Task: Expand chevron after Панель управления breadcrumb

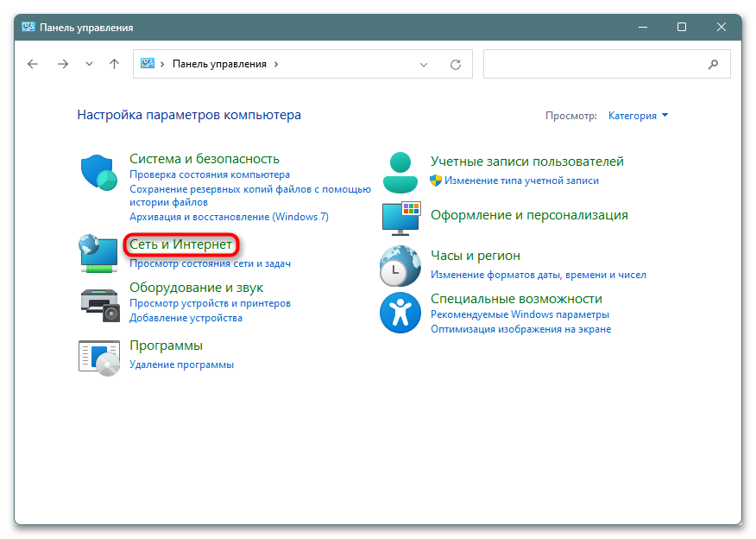Action: pos(276,64)
